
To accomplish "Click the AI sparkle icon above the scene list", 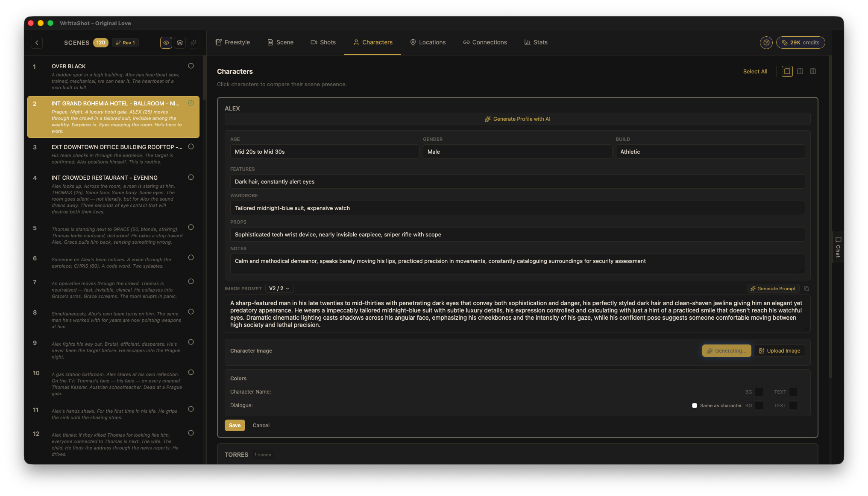I will tap(193, 42).
